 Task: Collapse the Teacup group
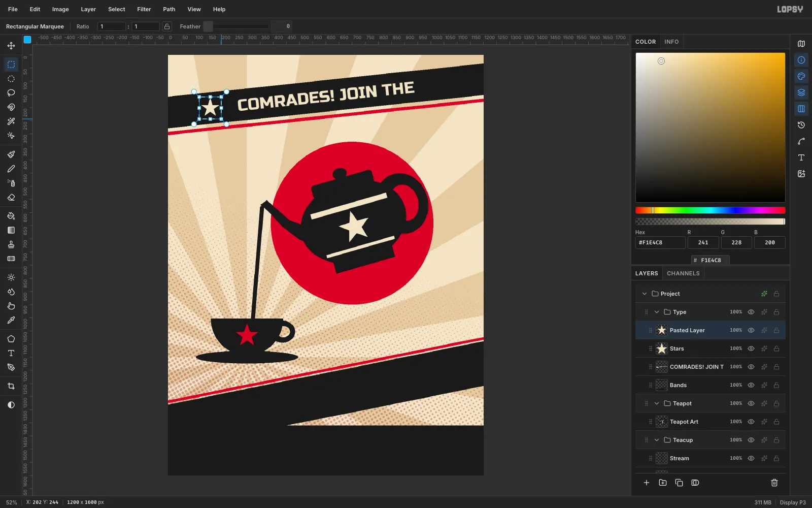657,440
